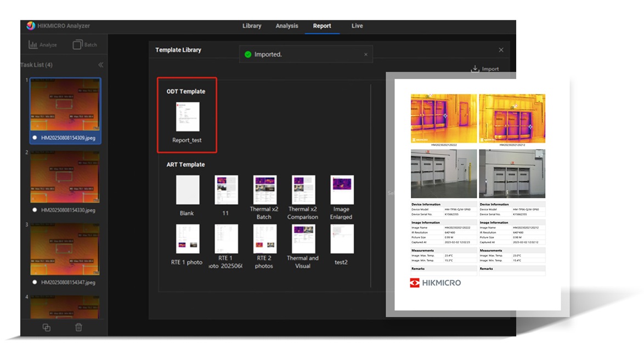Screen dimensions: 644x352
Task: Duplicate a task using the copy icon
Action: (47, 326)
